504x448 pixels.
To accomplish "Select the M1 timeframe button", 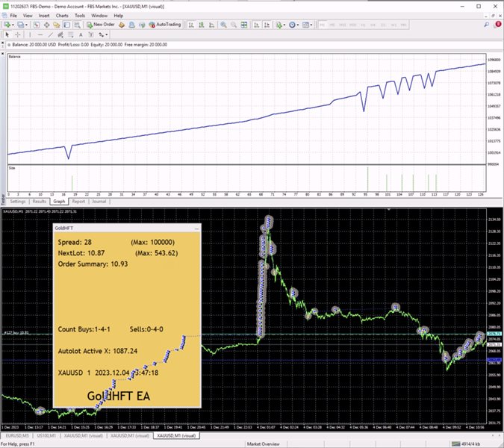I will click(x=323, y=25).
